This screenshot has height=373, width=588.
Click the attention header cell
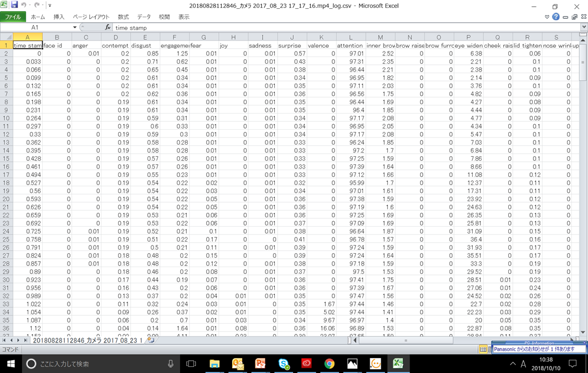[x=351, y=45]
